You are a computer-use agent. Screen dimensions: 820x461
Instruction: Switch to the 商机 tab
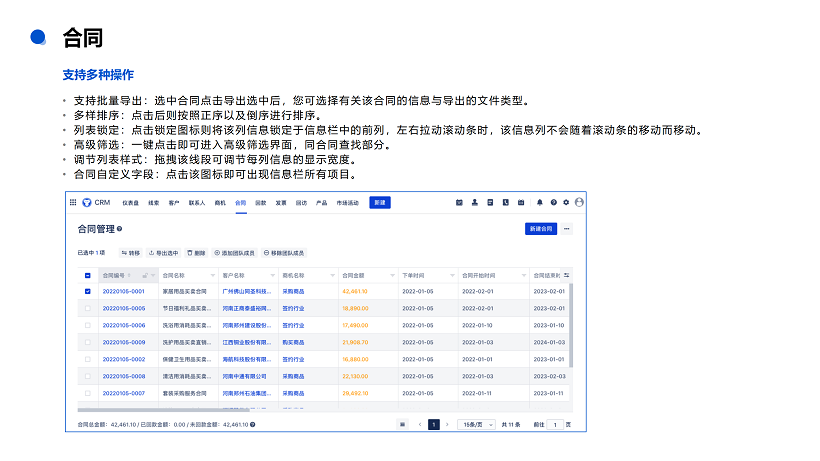tap(220, 203)
